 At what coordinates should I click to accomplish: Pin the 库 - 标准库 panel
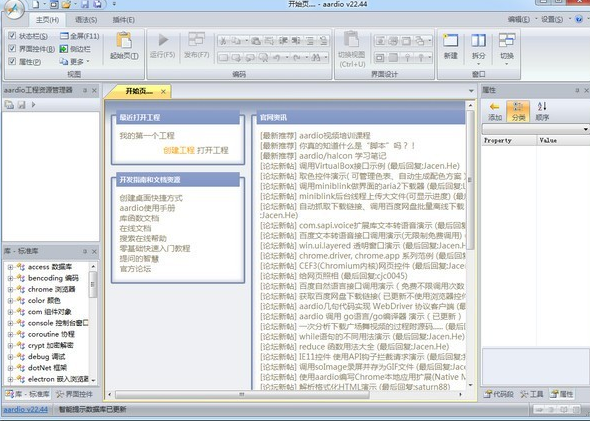85,251
